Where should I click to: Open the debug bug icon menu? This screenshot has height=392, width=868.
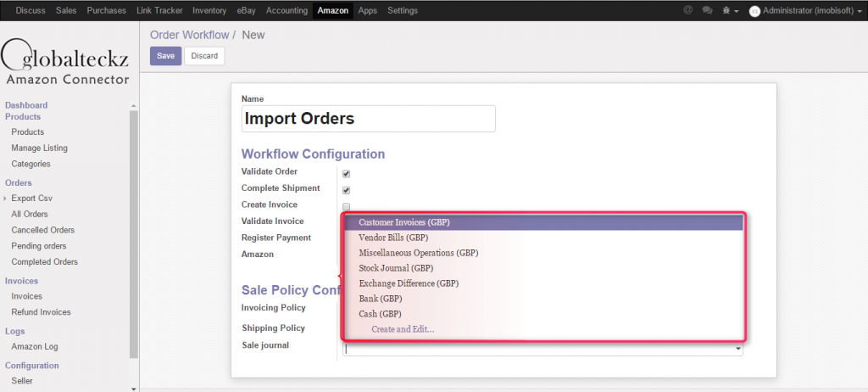tap(727, 10)
